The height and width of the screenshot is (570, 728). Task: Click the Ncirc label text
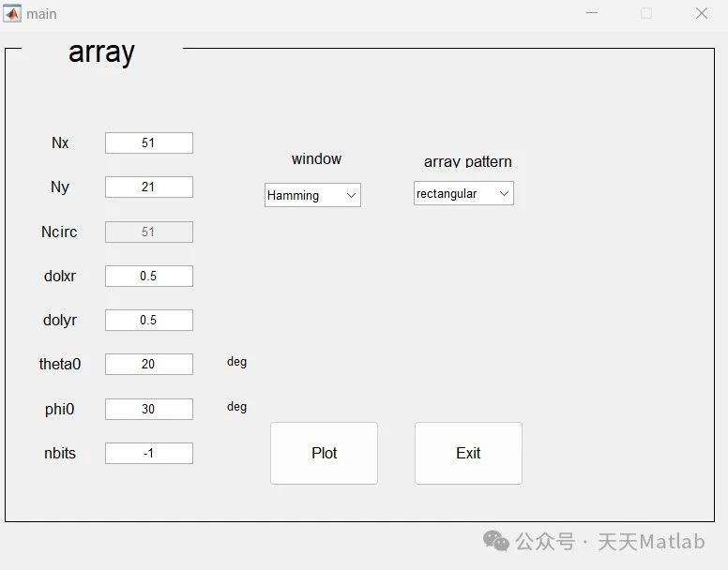click(x=59, y=232)
